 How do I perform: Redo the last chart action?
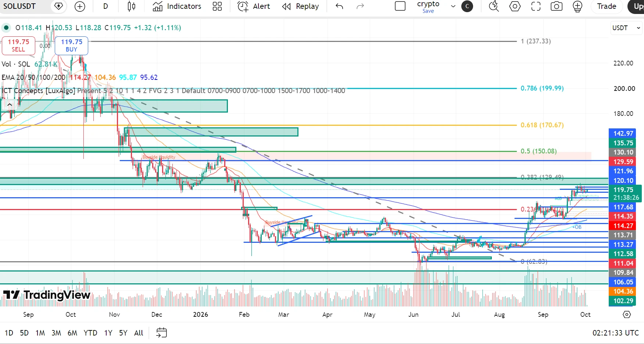tap(360, 6)
